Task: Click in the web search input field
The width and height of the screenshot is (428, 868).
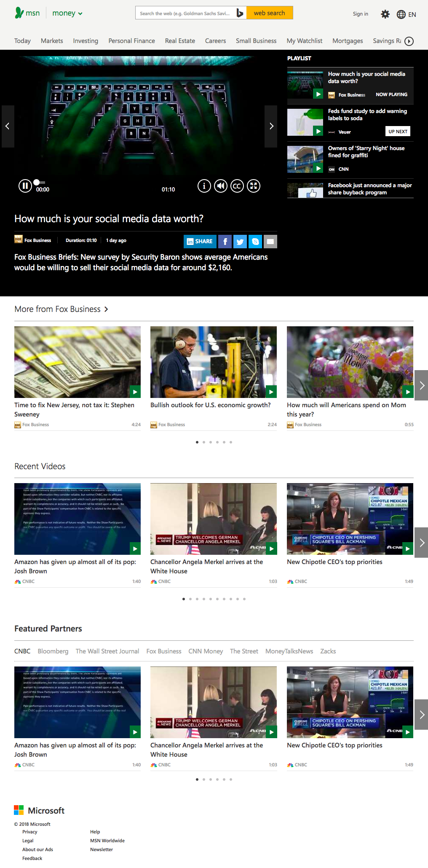Action: pyautogui.click(x=185, y=13)
